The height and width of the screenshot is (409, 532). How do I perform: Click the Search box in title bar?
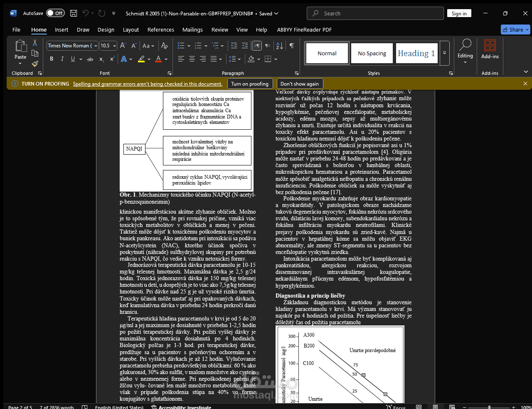[x=375, y=13]
